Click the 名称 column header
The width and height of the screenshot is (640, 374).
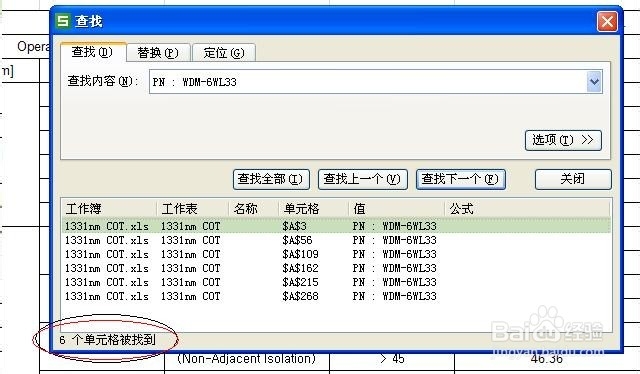point(253,209)
